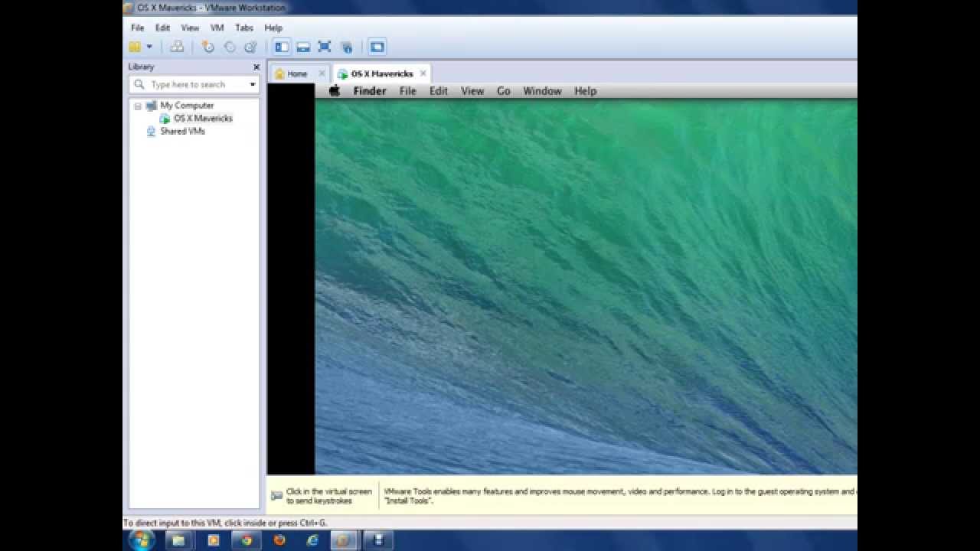
Task: Click the library search magnifier icon
Action: click(139, 84)
